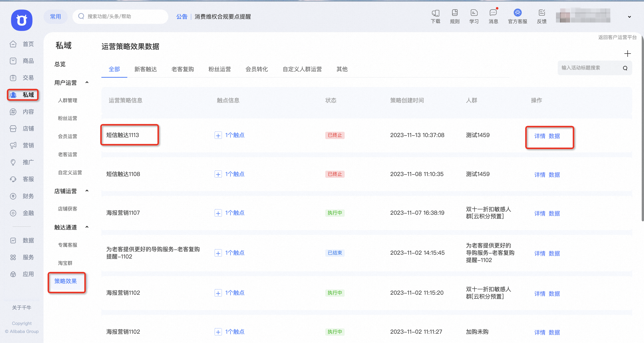Open 详情 for 短信触达1108

point(540,175)
